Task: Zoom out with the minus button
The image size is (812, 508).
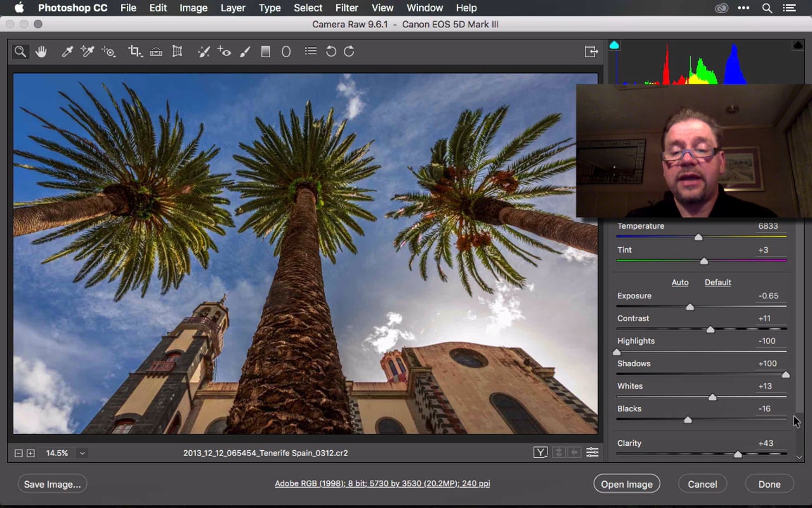Action: (18, 453)
